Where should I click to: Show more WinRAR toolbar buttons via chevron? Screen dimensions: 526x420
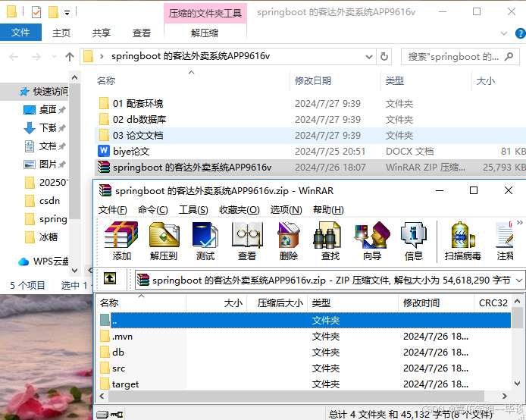click(520, 222)
